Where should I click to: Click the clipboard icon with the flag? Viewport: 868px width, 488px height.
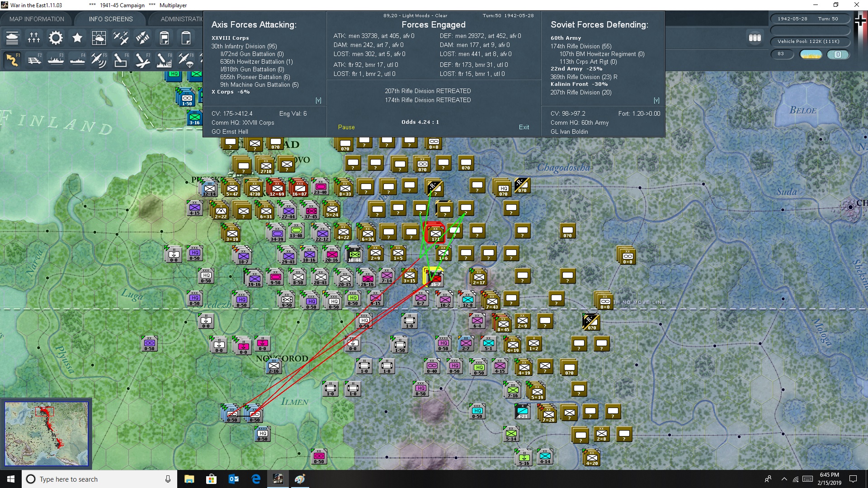pyautogui.click(x=164, y=38)
